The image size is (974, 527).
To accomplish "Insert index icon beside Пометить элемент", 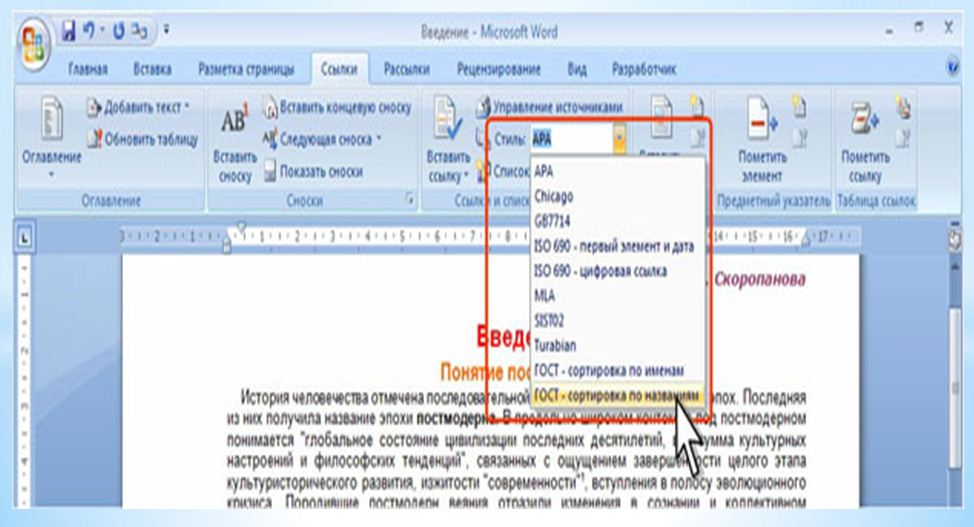I will (x=799, y=107).
